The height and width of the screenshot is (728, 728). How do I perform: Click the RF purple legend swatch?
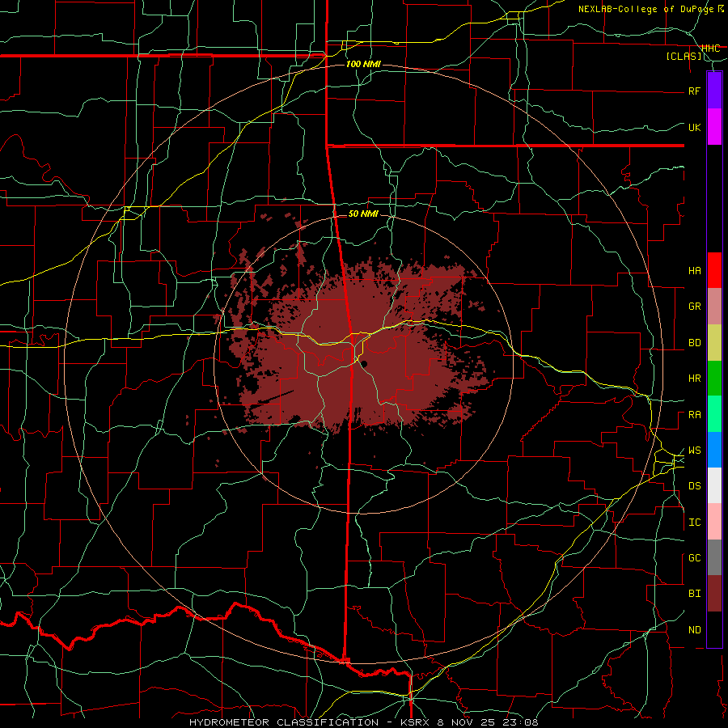(x=714, y=90)
